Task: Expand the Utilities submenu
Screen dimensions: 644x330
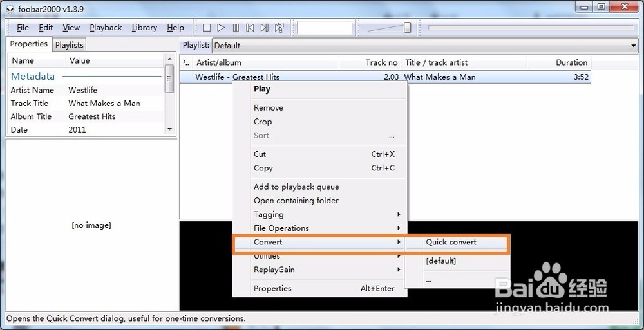Action: coord(320,257)
